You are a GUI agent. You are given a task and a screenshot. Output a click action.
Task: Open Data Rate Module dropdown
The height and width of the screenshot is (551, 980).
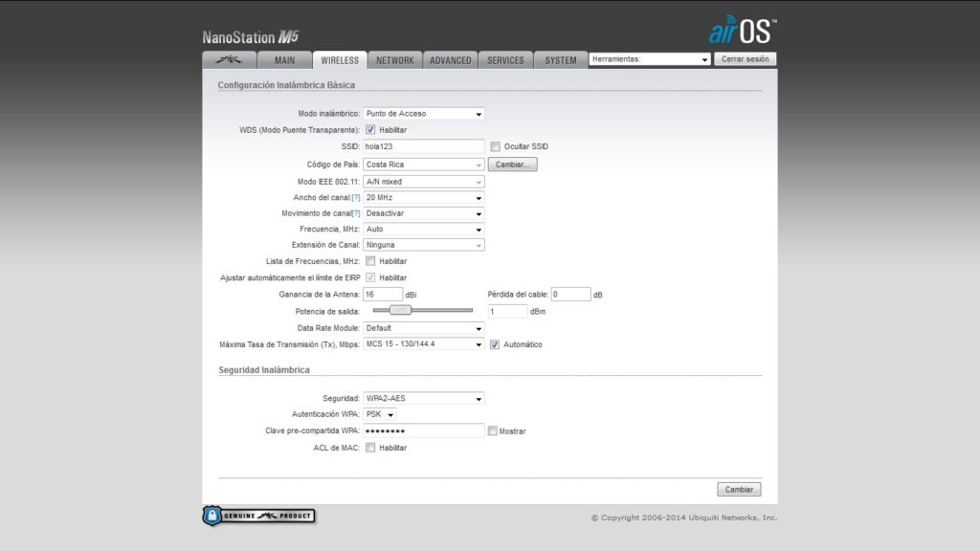pos(423,328)
